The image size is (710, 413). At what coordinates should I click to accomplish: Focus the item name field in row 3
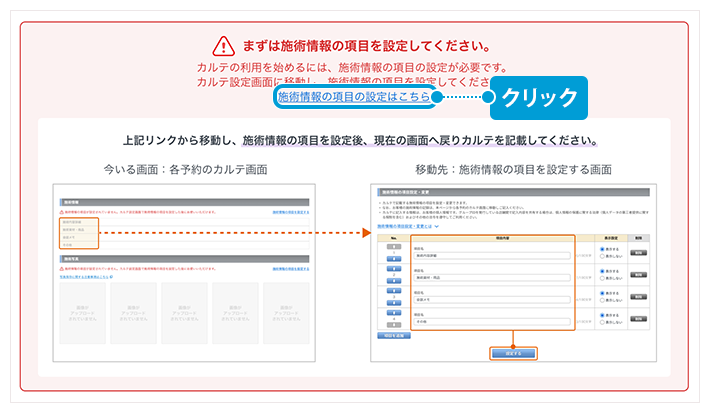[x=492, y=300]
